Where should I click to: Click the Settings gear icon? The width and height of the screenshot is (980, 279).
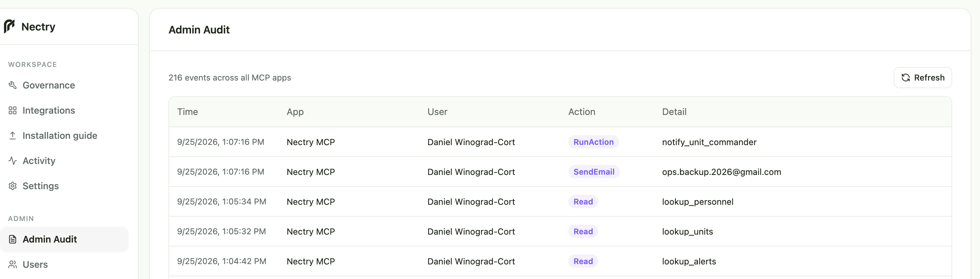13,186
